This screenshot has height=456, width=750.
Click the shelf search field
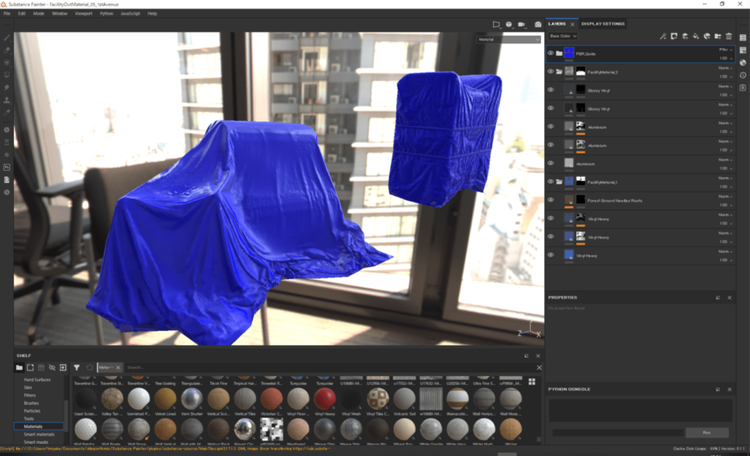329,367
